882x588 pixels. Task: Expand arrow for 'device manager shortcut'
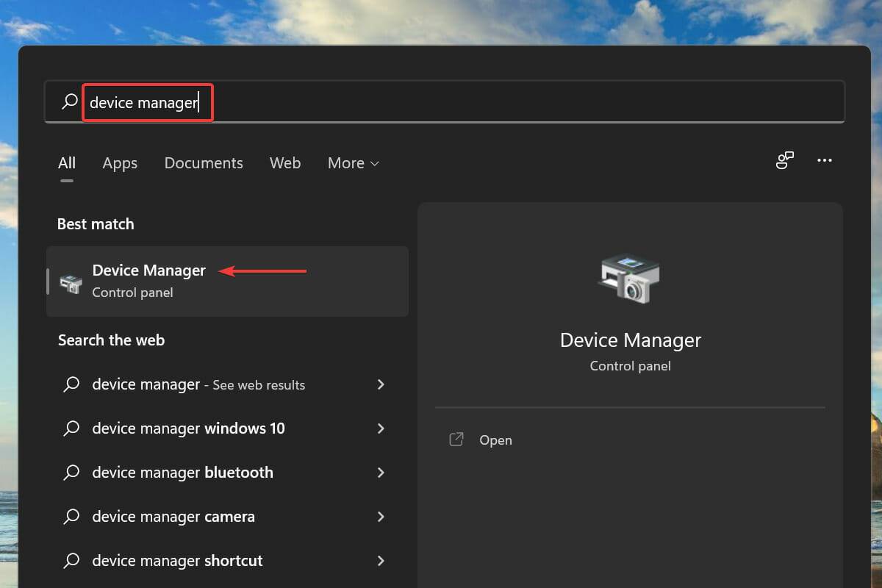pos(381,561)
